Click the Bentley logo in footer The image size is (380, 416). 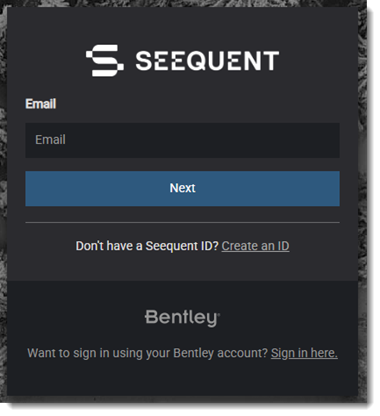(182, 318)
